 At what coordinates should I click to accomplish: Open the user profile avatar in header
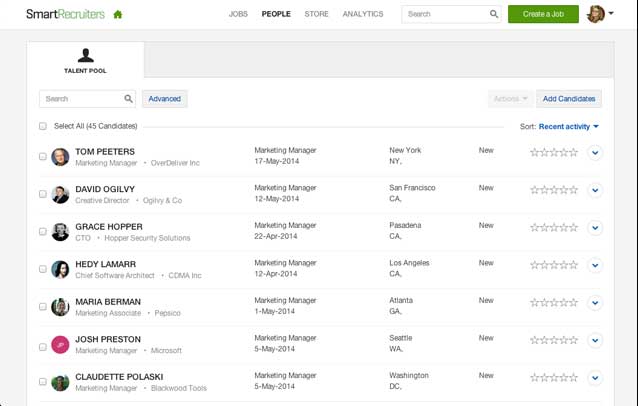click(x=596, y=14)
